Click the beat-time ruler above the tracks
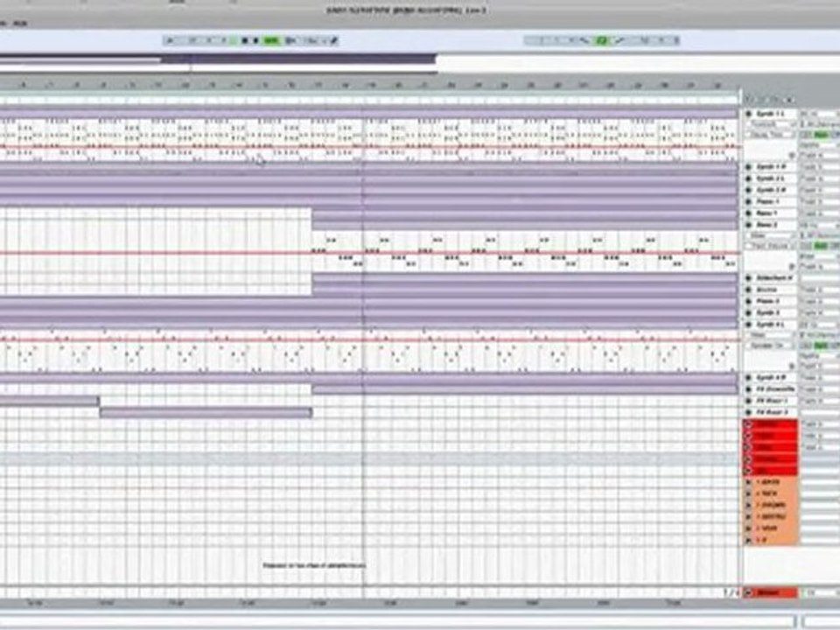 pos(368,85)
